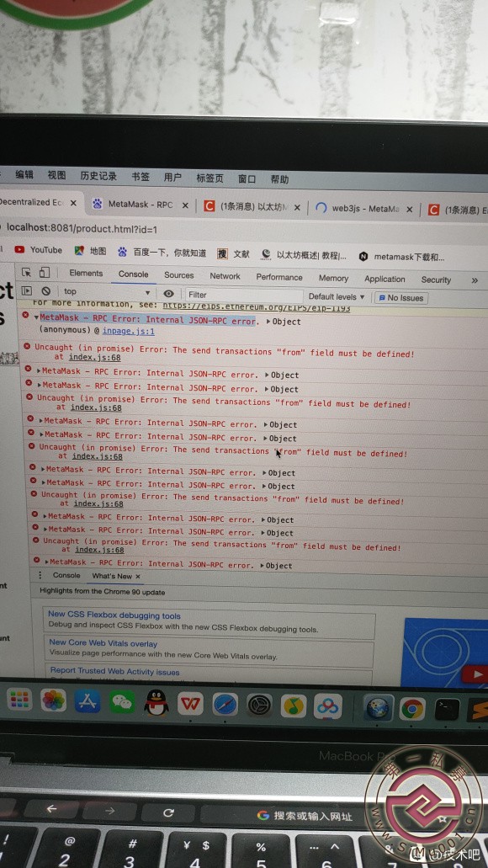Open New Core Web Vitals overlay link
The image size is (488, 868).
(103, 643)
